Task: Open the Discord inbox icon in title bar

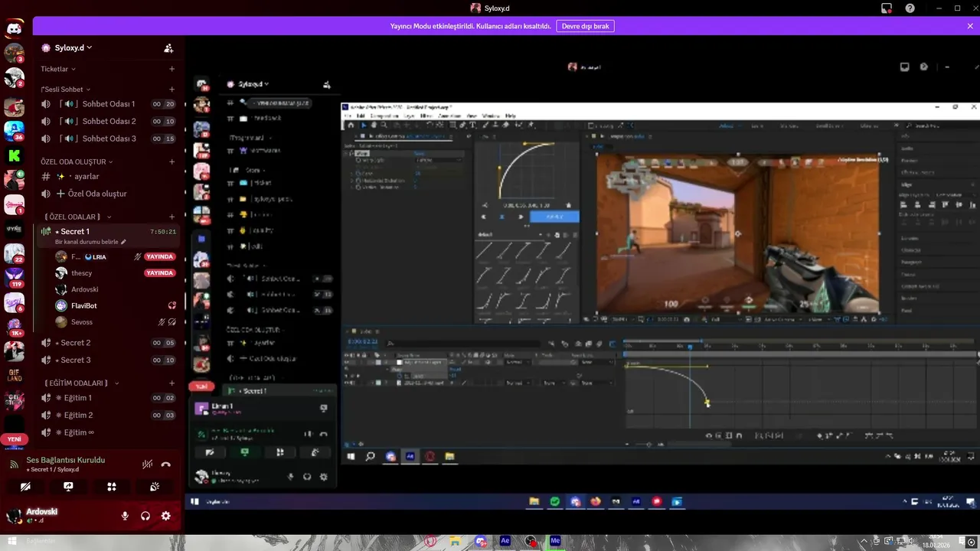Action: point(887,8)
